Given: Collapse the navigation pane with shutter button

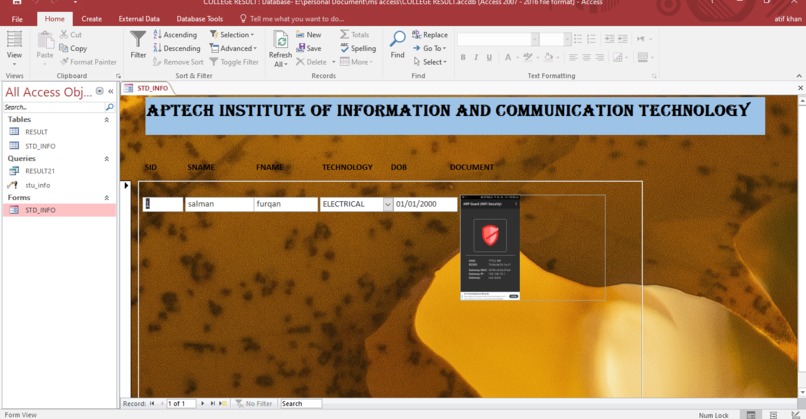Looking at the screenshot, I should point(111,92).
